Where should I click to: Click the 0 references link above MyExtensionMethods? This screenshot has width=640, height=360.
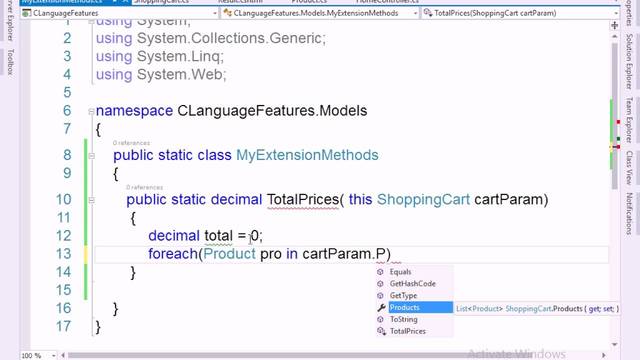click(131, 143)
